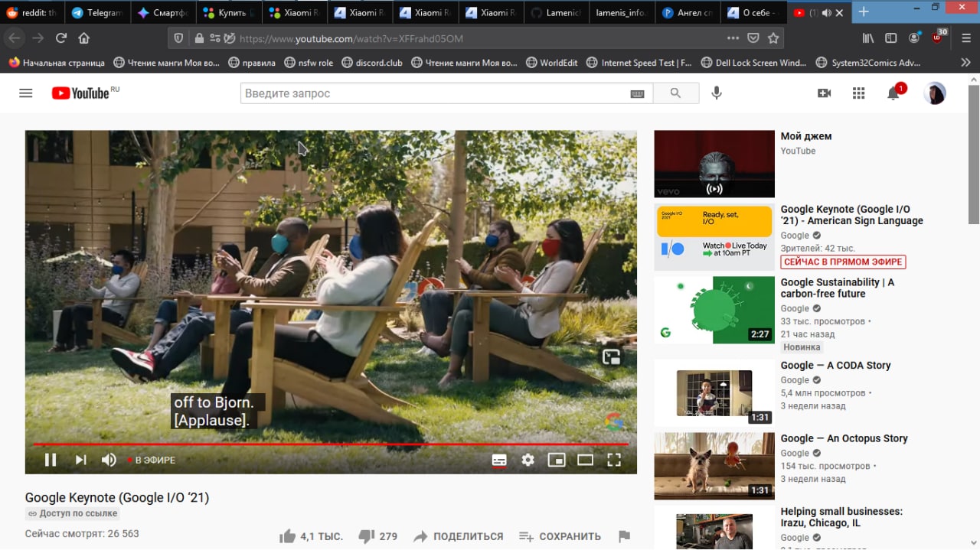Open the create video camera icon
Viewport: 980px width, 550px height.
824,93
